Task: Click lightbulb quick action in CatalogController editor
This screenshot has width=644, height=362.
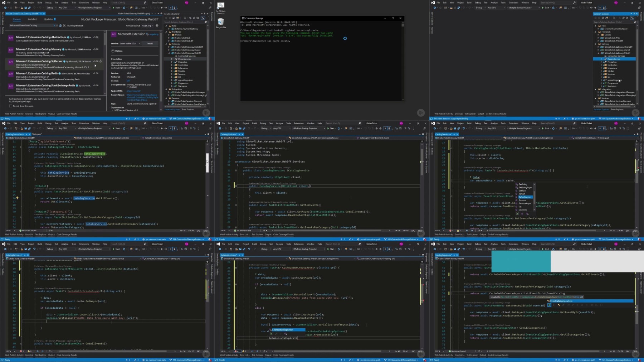Action: pyautogui.click(x=17, y=198)
